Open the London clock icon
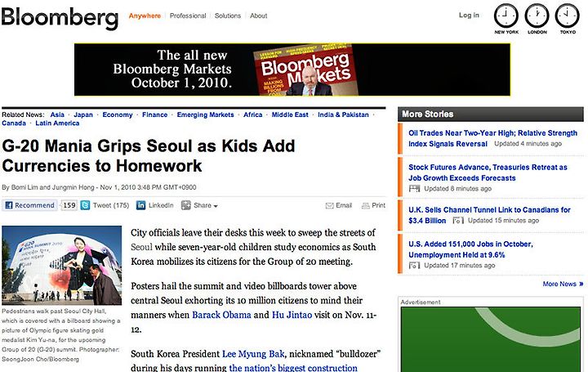 point(537,16)
